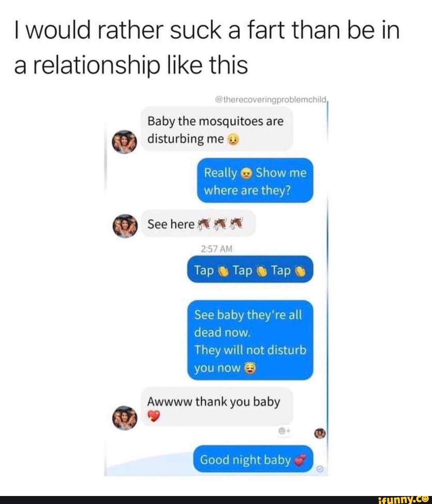The image size is (432, 504).
Task: Click the 'Good night baby' message bubble
Action: [253, 459]
